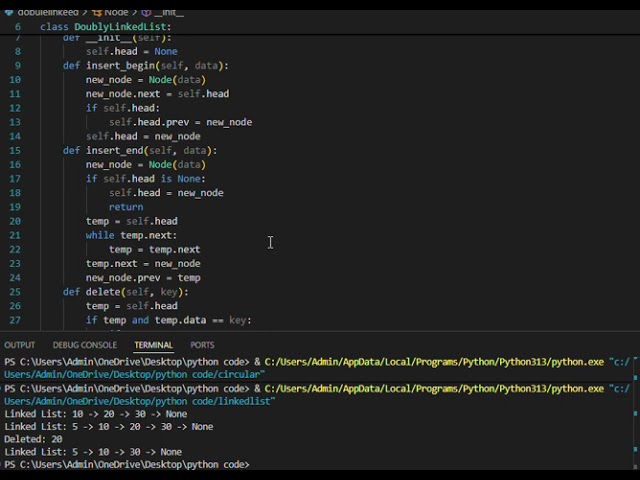Click terminal line 'Linked List: 10 -> 20 -> 30 -> None'
Image resolution: width=640 pixels, height=480 pixels.
click(96, 414)
